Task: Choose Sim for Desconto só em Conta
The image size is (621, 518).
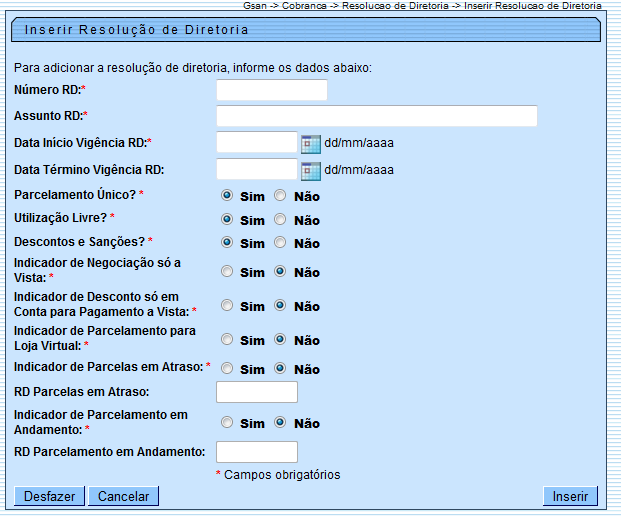Action: tap(227, 306)
